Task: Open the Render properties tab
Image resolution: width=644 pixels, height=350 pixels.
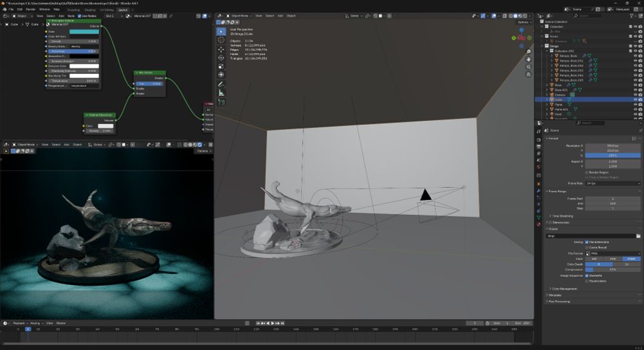Action: click(538, 140)
